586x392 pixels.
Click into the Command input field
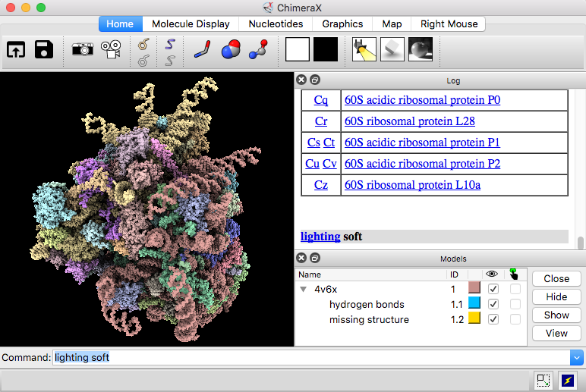coord(304,357)
